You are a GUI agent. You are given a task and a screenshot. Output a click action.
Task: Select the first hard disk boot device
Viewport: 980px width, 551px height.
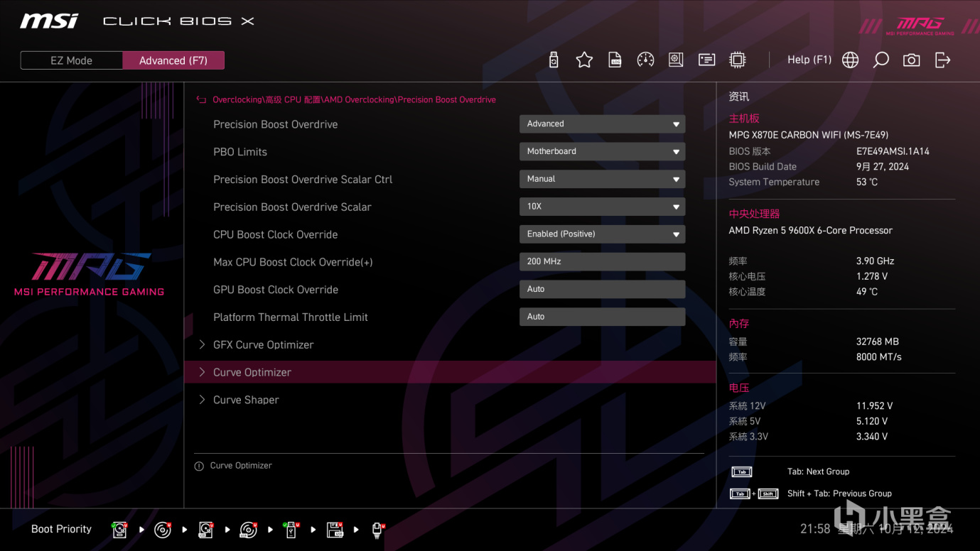(120, 530)
